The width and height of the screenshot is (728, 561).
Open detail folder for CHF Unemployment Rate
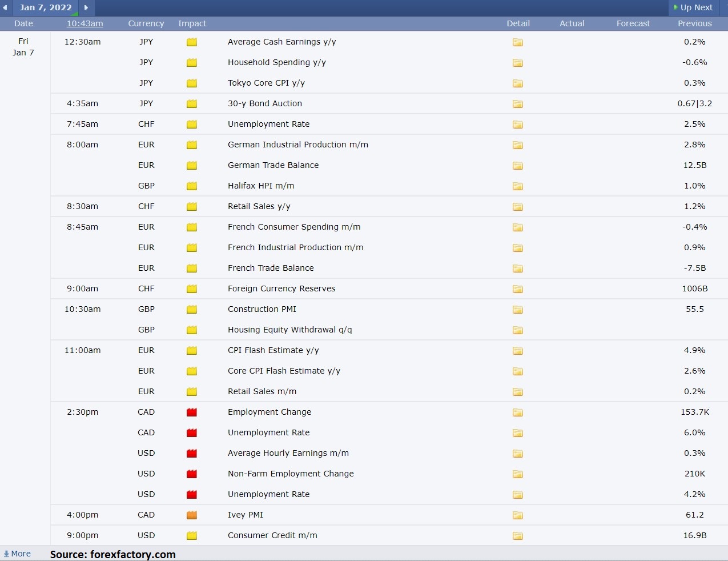click(518, 125)
